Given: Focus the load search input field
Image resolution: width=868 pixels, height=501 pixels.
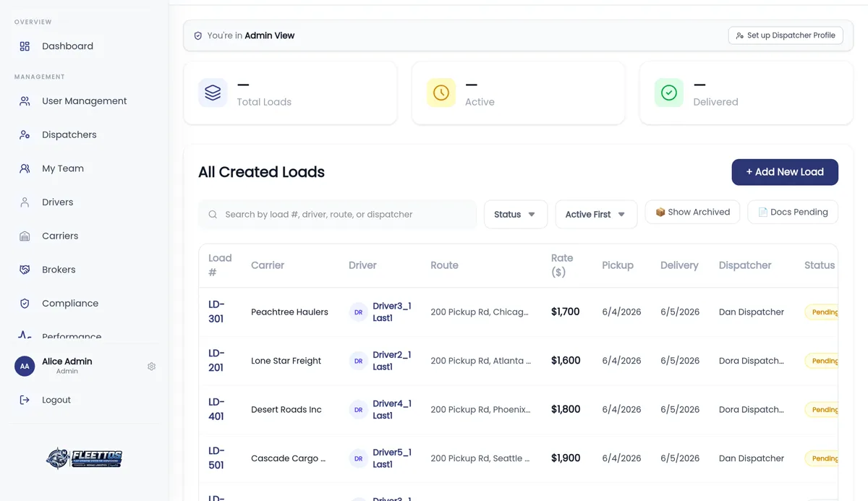Looking at the screenshot, I should click(337, 214).
